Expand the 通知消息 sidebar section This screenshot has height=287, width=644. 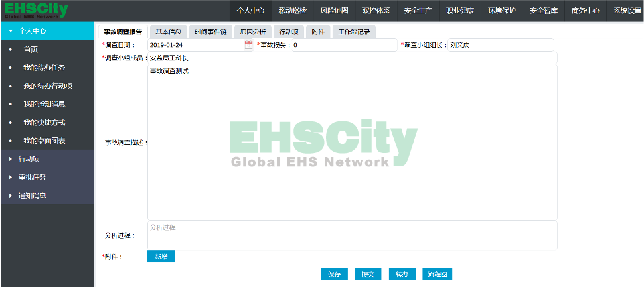click(47, 195)
